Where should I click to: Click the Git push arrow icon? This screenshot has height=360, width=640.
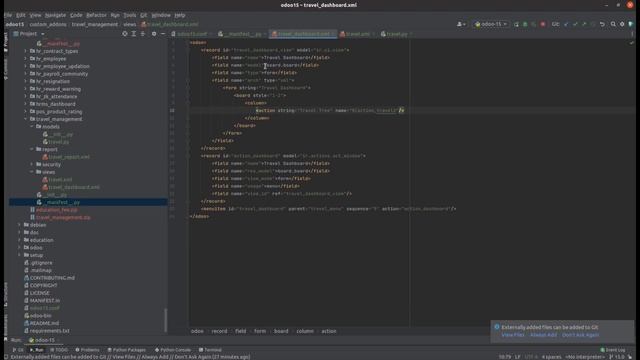(584, 24)
